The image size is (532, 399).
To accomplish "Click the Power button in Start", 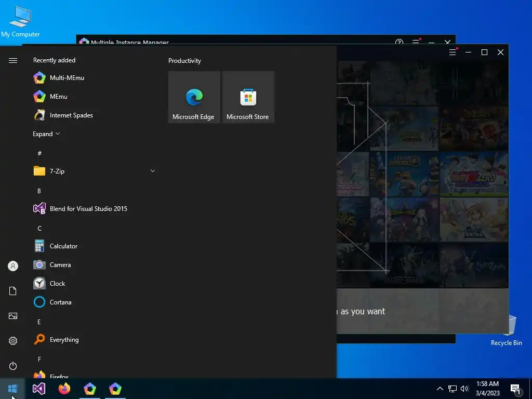I will pyautogui.click(x=13, y=366).
